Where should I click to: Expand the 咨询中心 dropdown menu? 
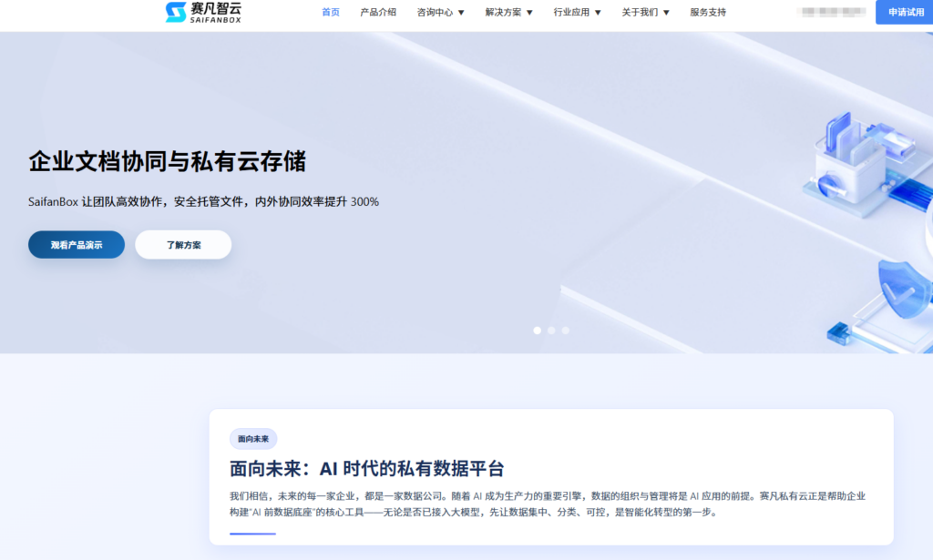440,12
